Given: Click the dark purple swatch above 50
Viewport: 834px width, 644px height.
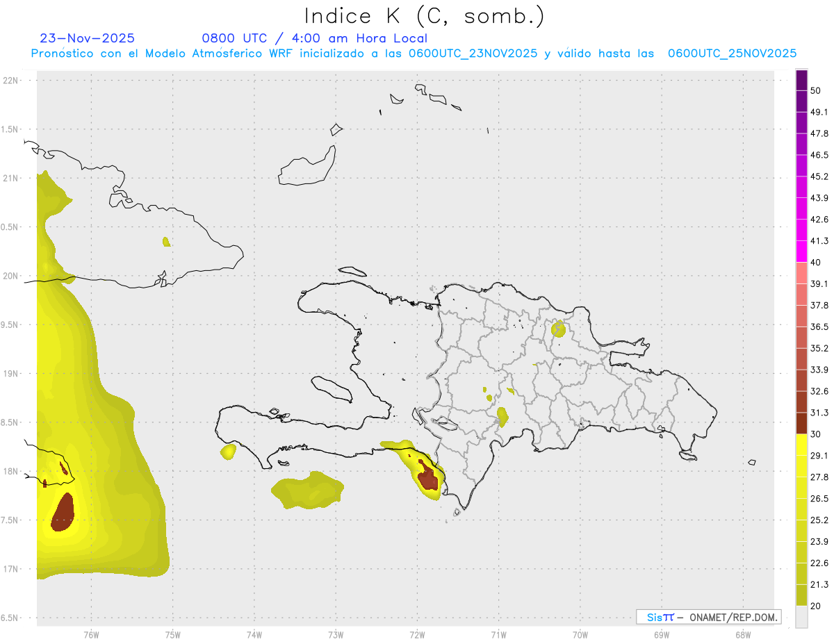Looking at the screenshot, I should (801, 80).
